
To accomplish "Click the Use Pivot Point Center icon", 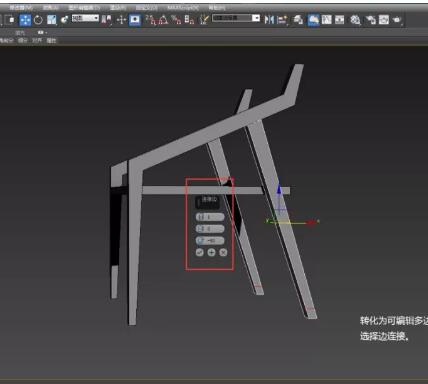I will [x=106, y=20].
